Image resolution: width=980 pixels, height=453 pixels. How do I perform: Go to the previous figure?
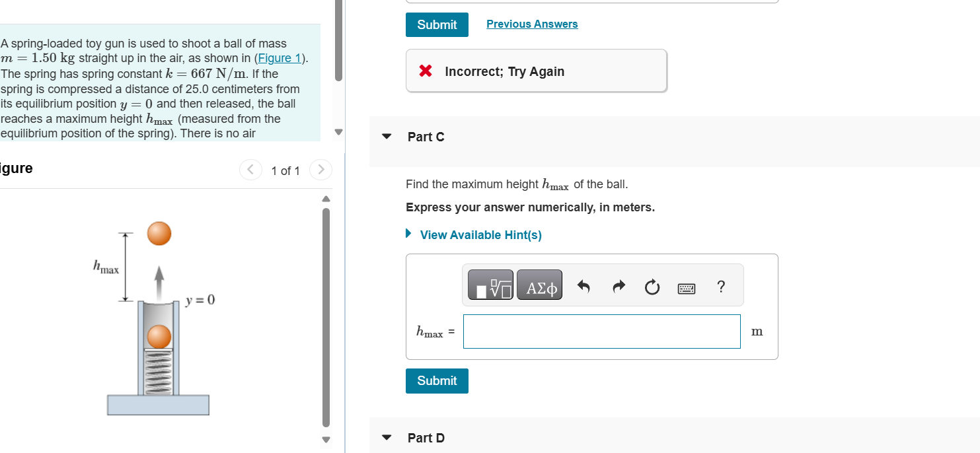250,170
